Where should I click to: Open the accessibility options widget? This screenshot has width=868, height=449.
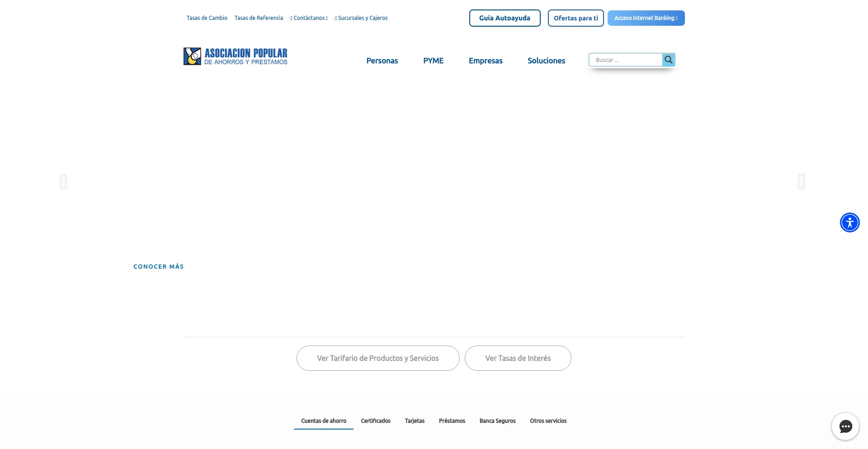849,222
